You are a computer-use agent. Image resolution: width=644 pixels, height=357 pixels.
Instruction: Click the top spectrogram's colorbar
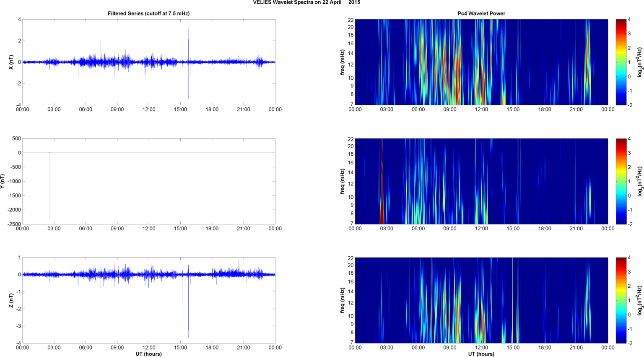(x=621, y=62)
